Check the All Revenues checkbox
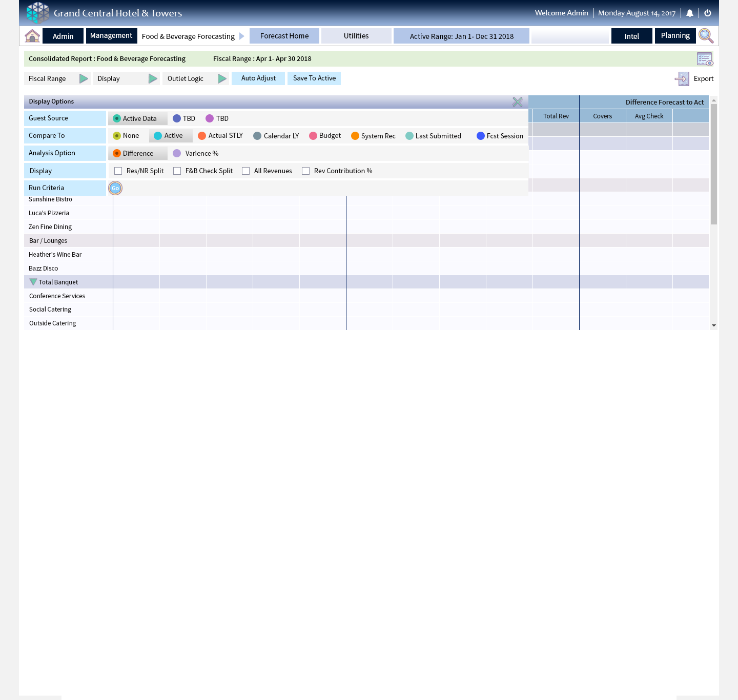738x700 pixels. (246, 171)
